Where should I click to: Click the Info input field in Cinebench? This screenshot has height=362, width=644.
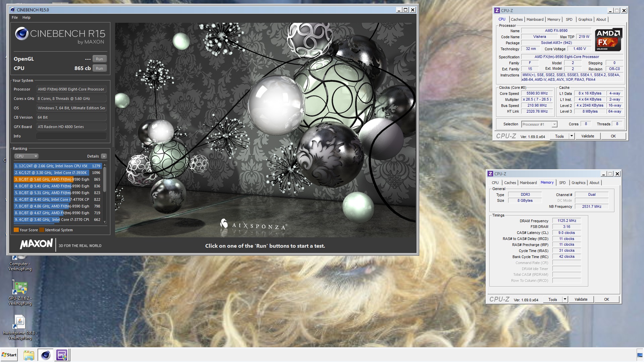pos(71,136)
